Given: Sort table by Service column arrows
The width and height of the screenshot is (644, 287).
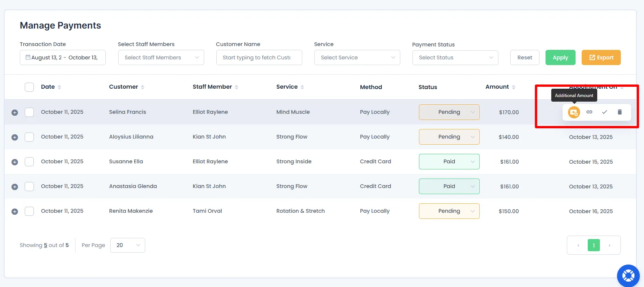Looking at the screenshot, I should point(302,87).
